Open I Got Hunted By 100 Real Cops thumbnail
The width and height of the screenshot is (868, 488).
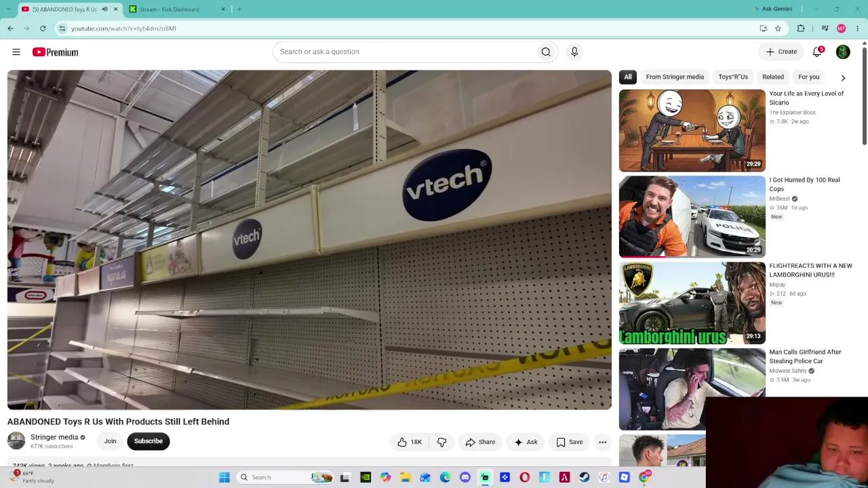point(692,216)
